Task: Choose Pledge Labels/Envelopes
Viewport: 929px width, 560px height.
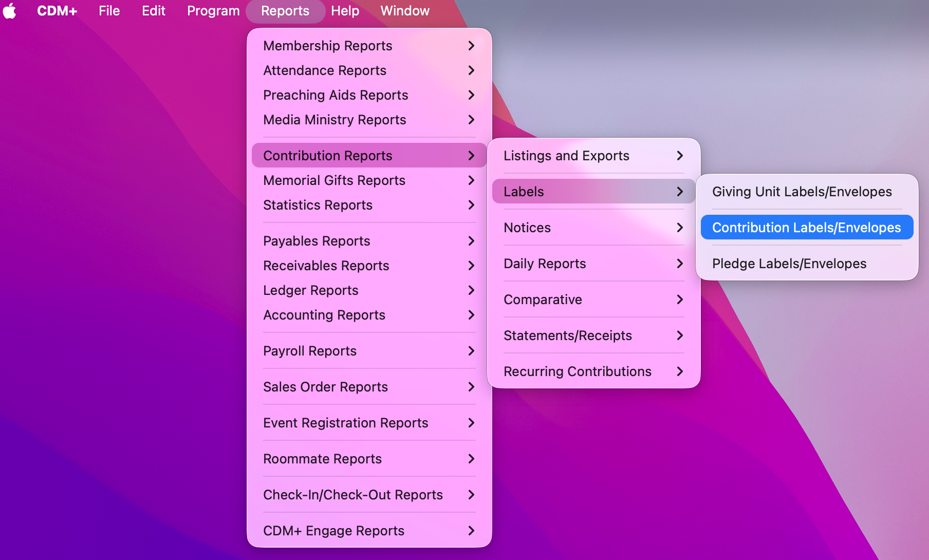Action: click(807, 264)
